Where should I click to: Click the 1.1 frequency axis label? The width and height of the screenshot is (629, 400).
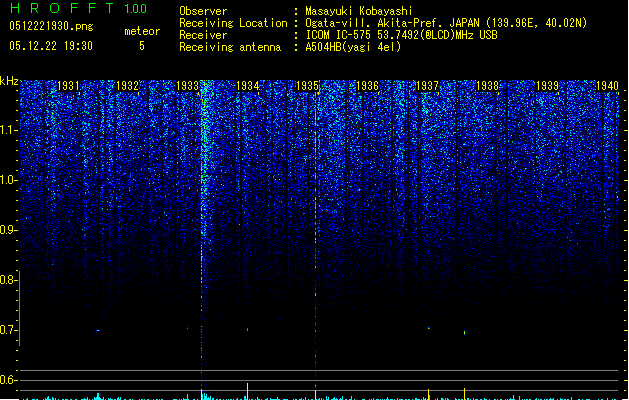pyautogui.click(x=9, y=130)
